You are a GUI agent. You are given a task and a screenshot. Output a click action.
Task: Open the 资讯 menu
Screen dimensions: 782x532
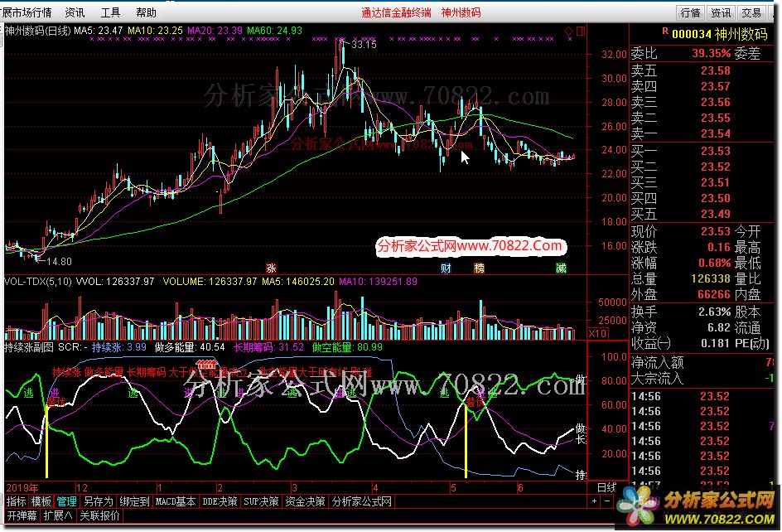[75, 12]
